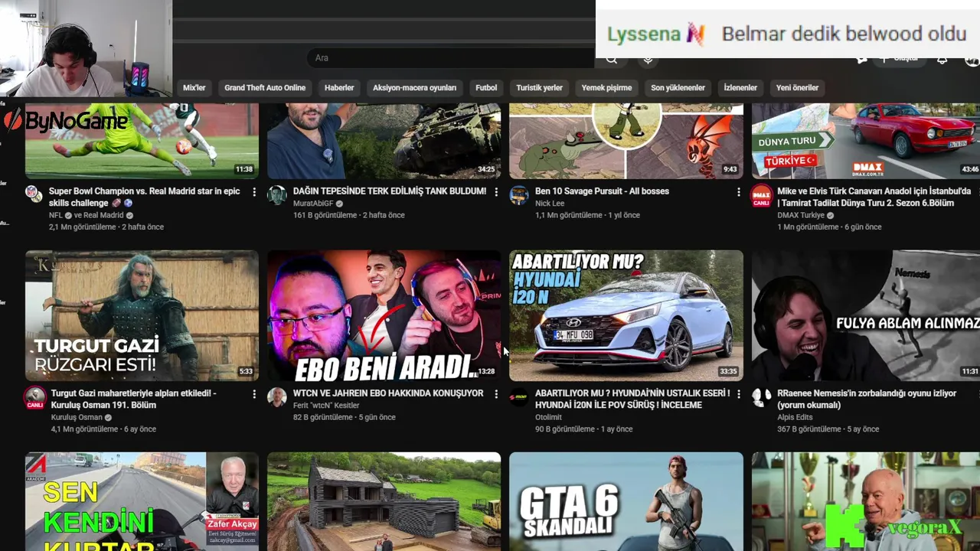
Task: Play the Ben 10 cartoon frog thumbnail
Action: pos(626,140)
